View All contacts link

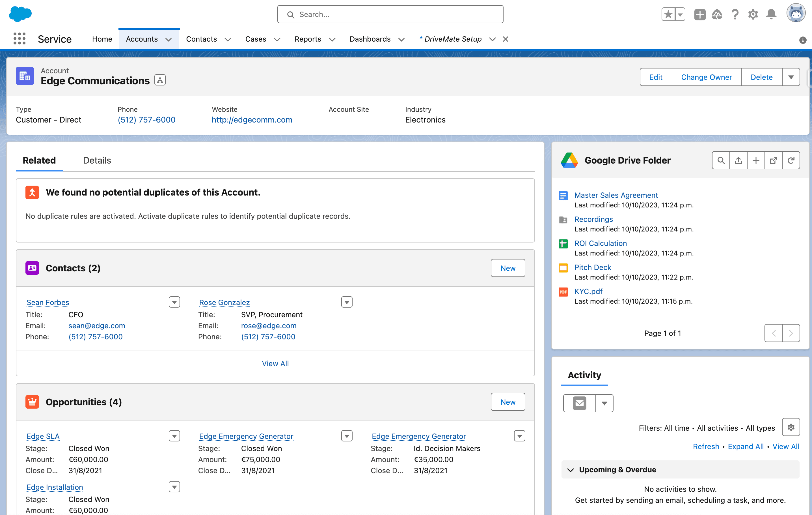coord(275,363)
